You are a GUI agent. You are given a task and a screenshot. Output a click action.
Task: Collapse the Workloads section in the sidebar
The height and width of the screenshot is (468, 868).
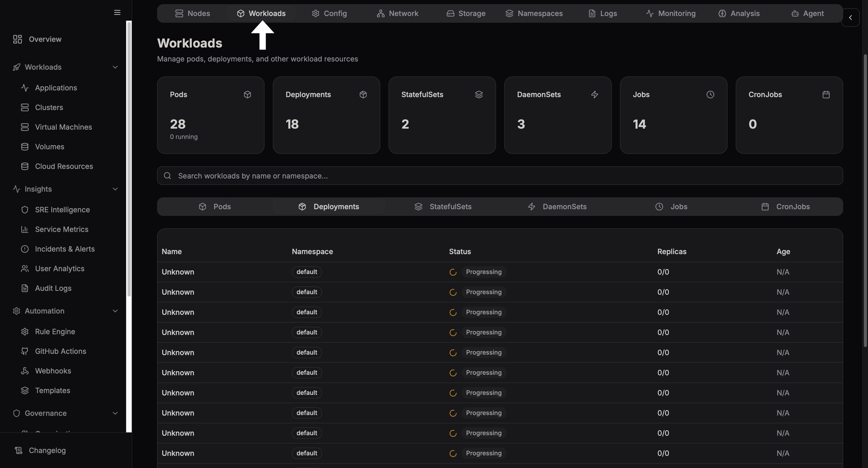115,67
